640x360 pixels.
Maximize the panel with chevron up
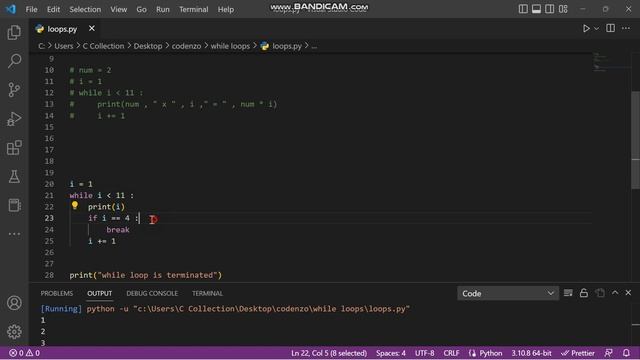(615, 293)
